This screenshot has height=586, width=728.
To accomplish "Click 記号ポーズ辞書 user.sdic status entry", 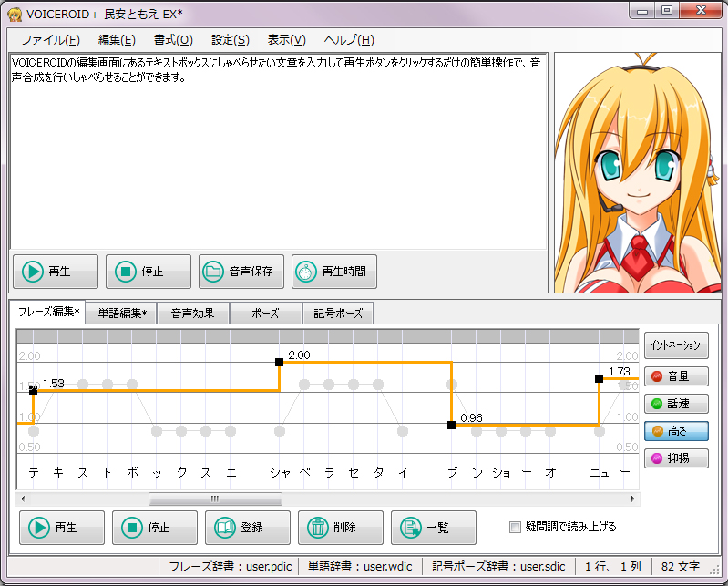I will tap(498, 567).
